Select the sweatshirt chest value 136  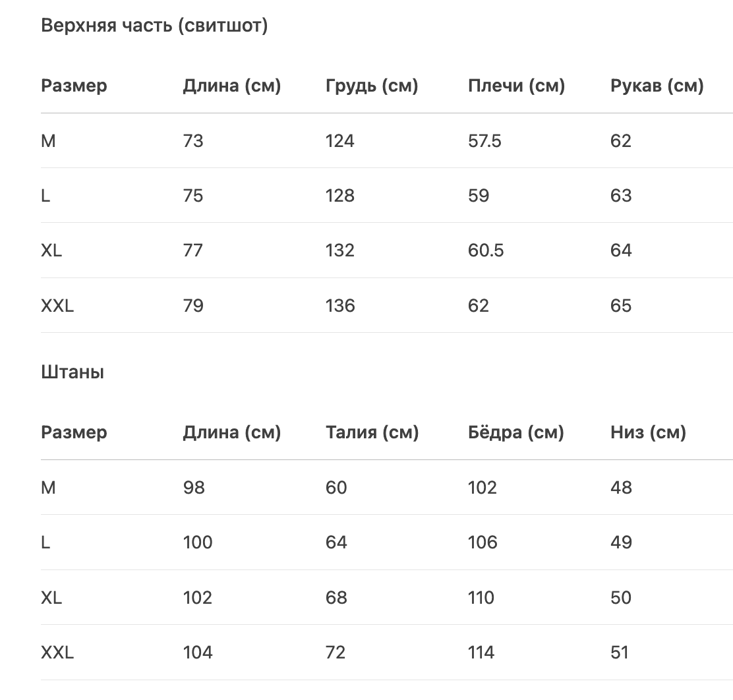(x=339, y=306)
